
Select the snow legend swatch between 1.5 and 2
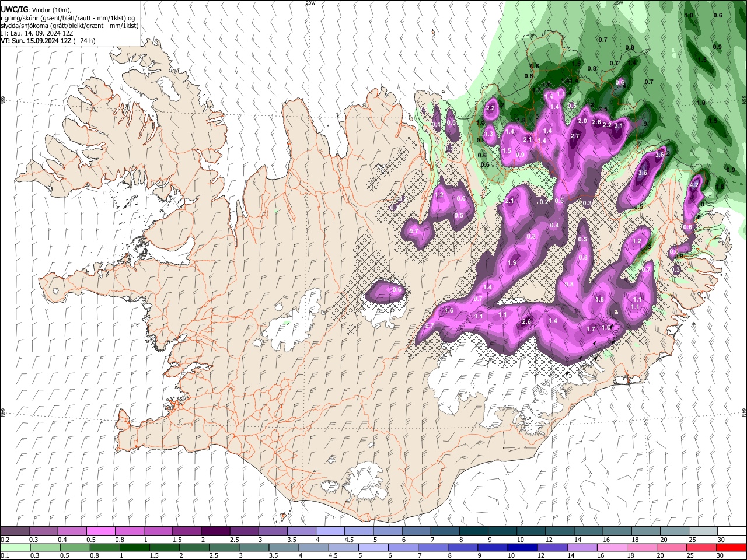pyautogui.click(x=187, y=531)
